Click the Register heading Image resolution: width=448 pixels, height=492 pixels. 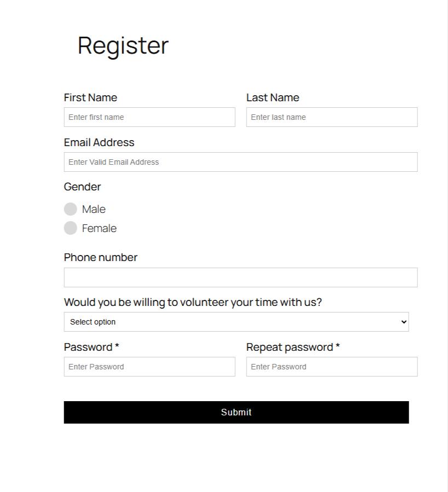click(123, 46)
